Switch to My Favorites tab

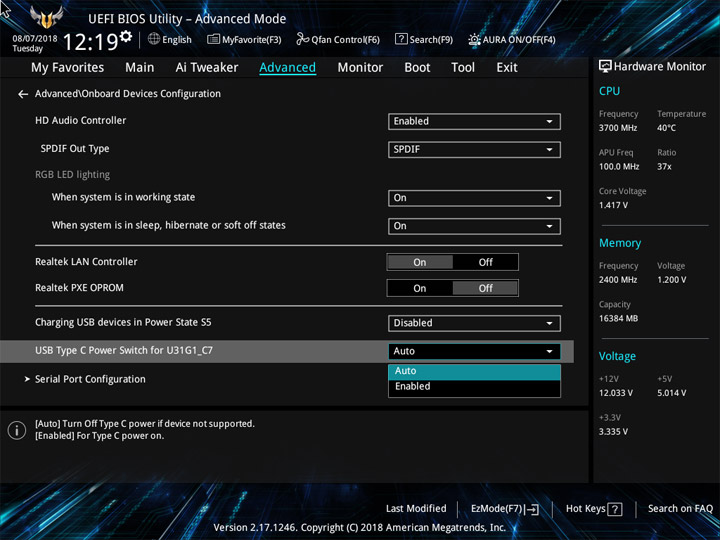(x=68, y=68)
